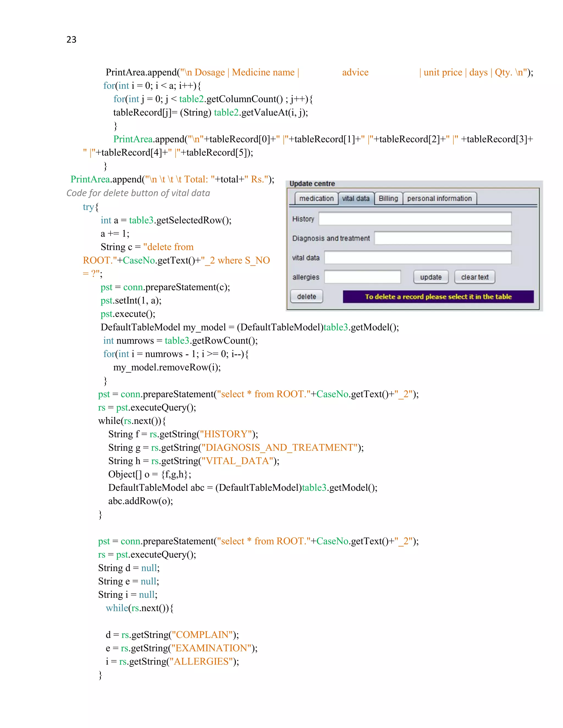This screenshot has width=563, height=728.
Task: Open the personal information tab
Action: [440, 198]
